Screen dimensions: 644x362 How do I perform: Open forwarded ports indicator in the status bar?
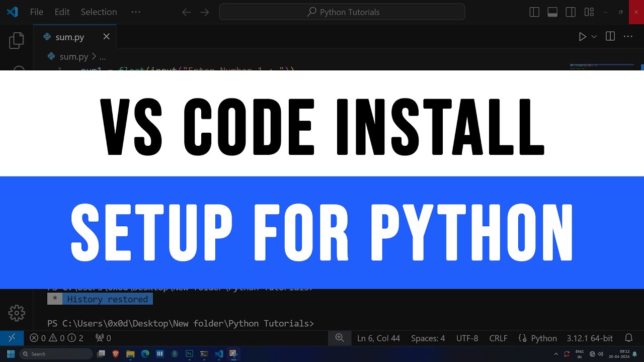tap(103, 338)
